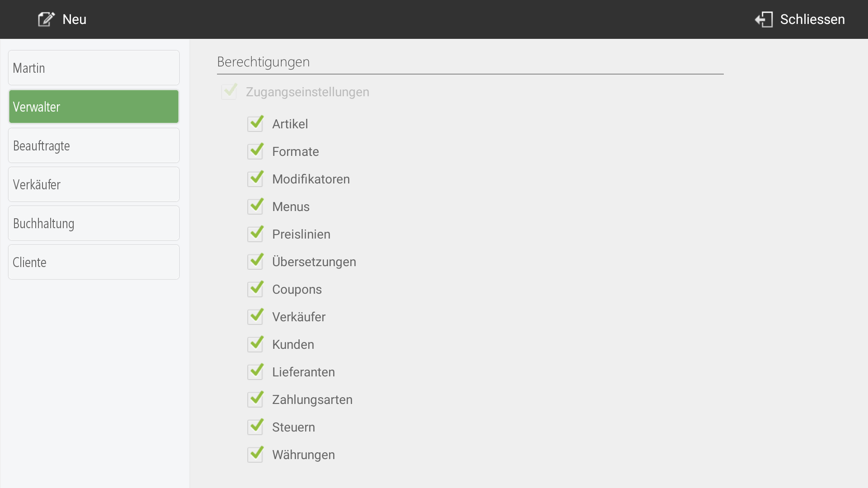Uncheck the Preislinien checkbox

tap(255, 234)
